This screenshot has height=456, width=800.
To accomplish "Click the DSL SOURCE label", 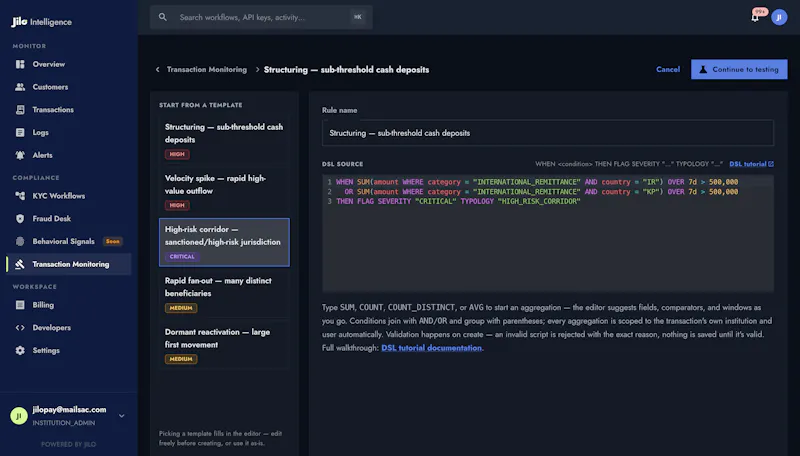I will 342,164.
